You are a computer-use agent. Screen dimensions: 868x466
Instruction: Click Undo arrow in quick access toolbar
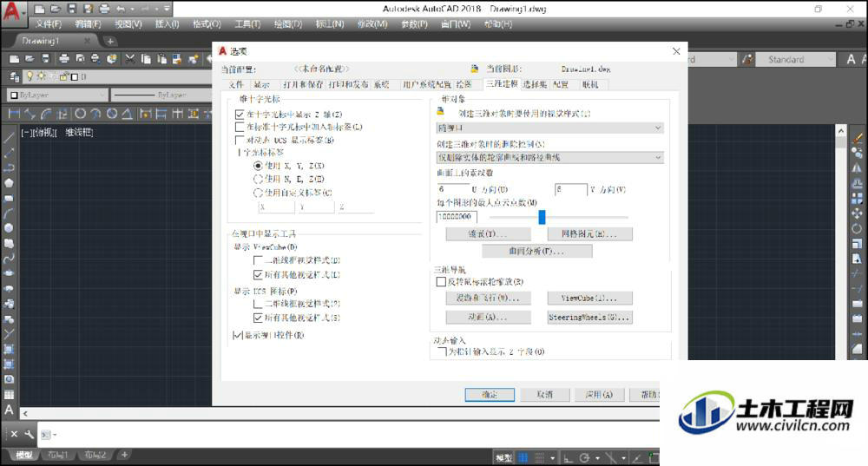coord(120,9)
